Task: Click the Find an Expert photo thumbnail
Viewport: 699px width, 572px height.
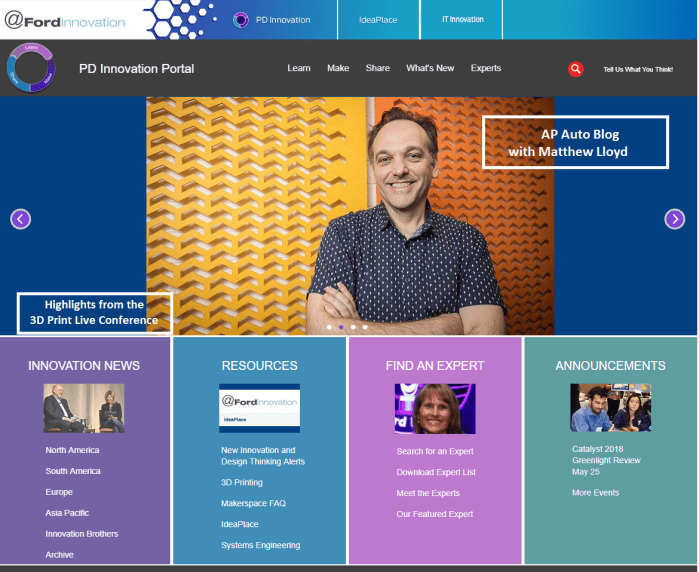Action: click(x=435, y=408)
